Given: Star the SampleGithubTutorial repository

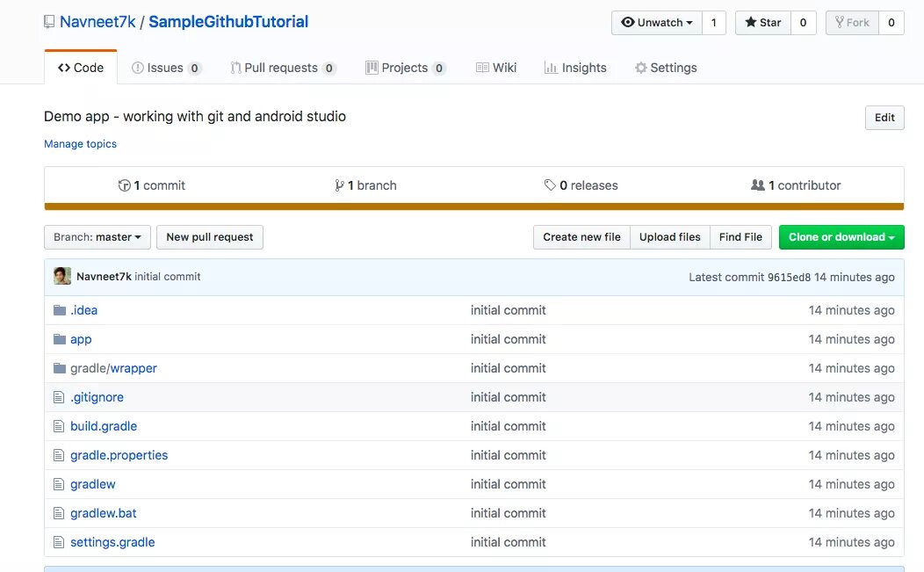Looking at the screenshot, I should click(763, 23).
